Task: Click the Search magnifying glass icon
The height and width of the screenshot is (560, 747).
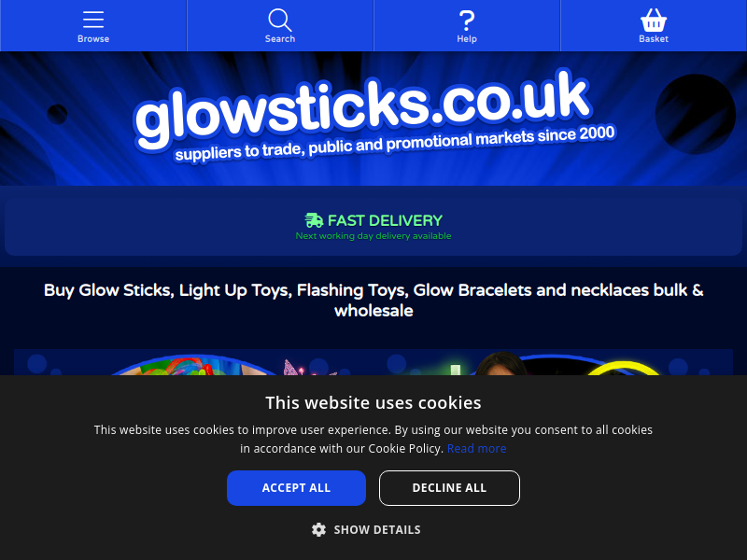Action: click(279, 20)
